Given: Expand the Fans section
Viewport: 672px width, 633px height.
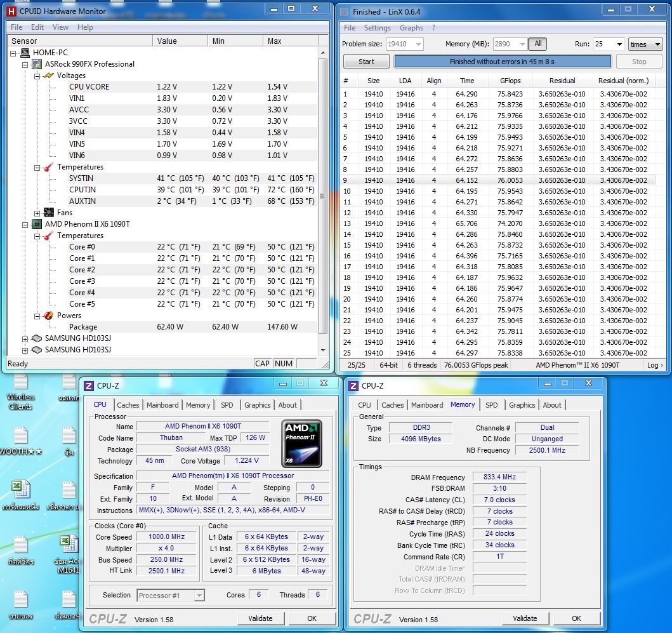Looking at the screenshot, I should [37, 213].
